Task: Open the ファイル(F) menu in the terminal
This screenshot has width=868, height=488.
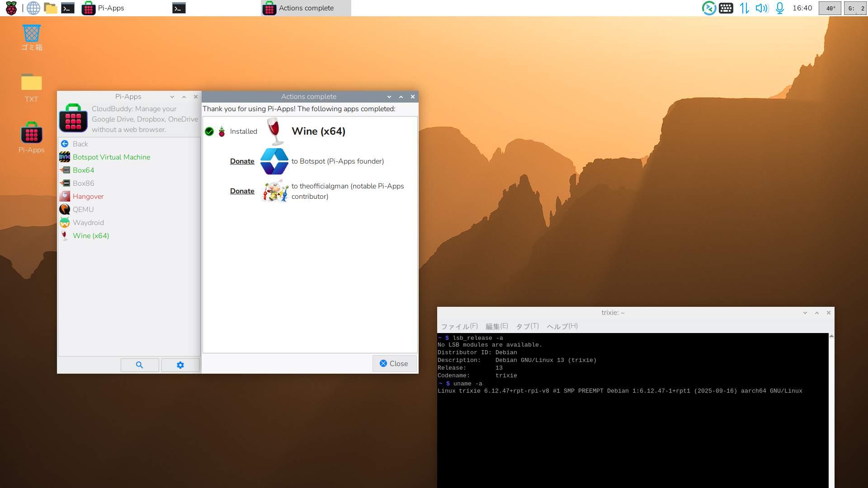Action: 459,326
